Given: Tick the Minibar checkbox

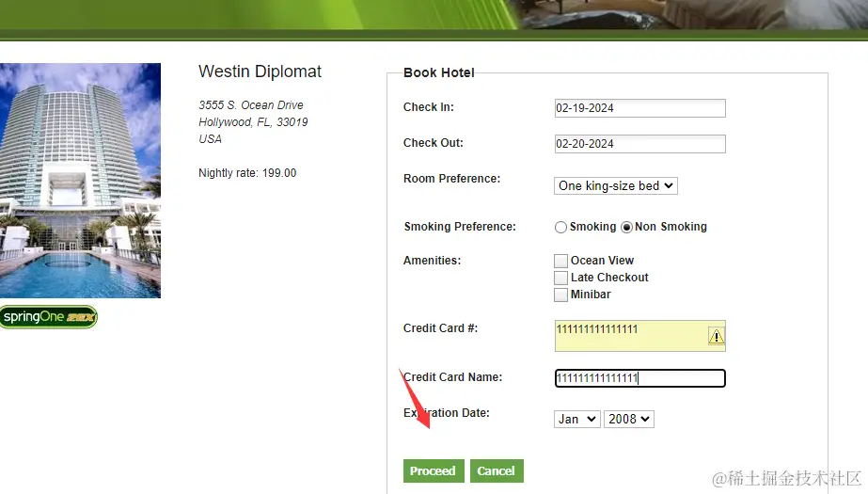Looking at the screenshot, I should 560,295.
